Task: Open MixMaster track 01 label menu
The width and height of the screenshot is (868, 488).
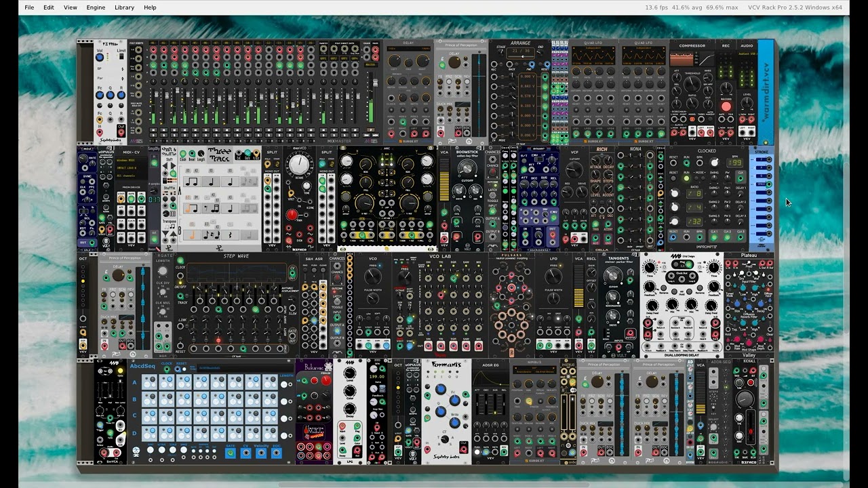Action: point(153,43)
